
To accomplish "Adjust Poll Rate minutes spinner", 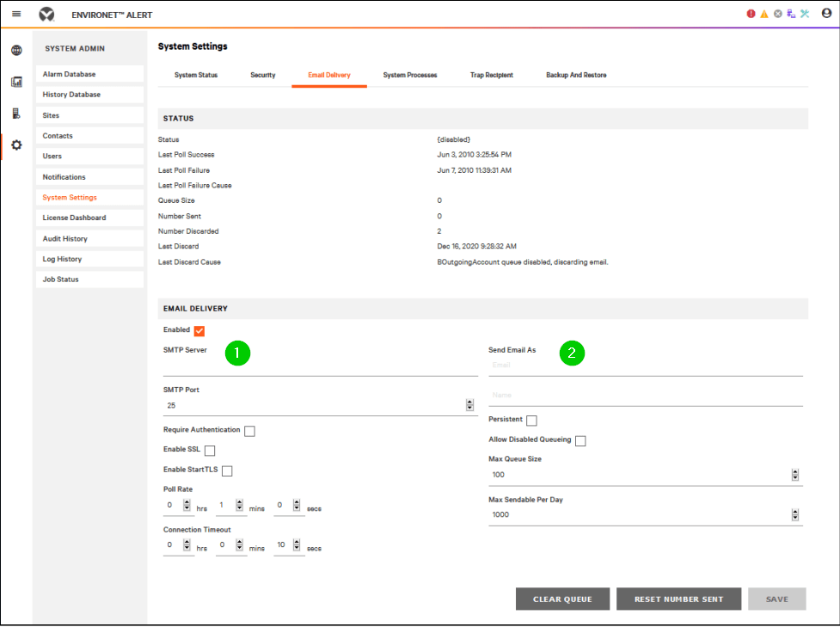I will pos(240,505).
